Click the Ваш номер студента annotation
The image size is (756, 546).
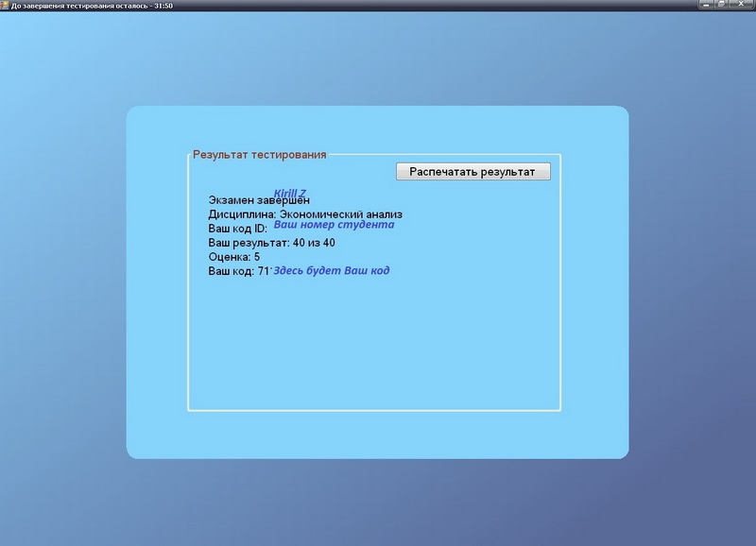(x=334, y=226)
